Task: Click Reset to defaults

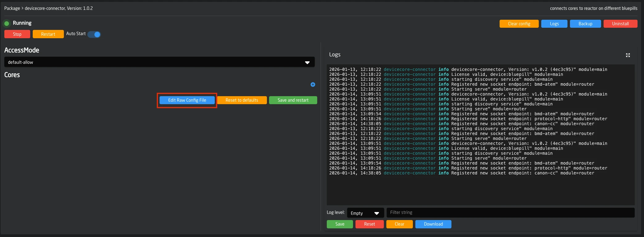Action: point(242,100)
